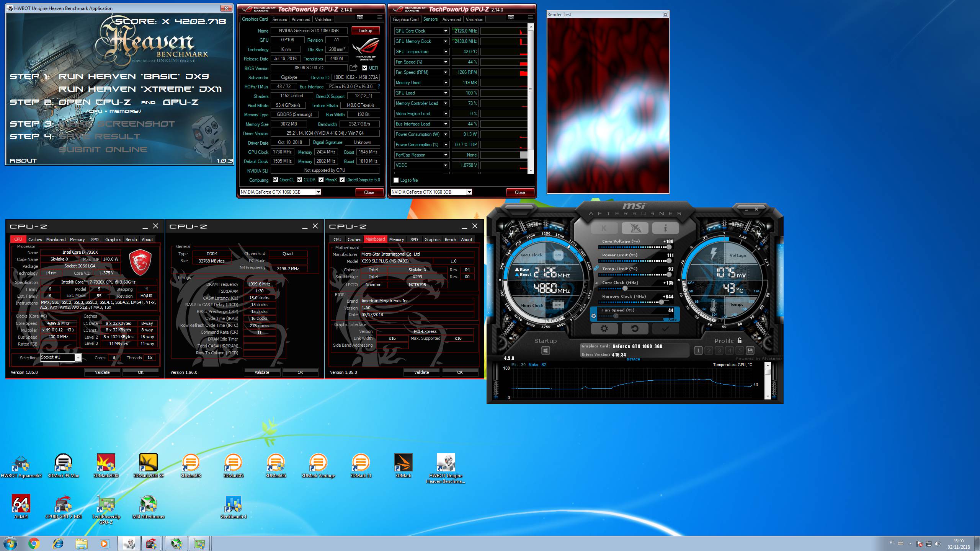Viewport: 980px width, 551px height.
Task: Open 3DMark2001 SE shortcut
Action: tap(149, 466)
